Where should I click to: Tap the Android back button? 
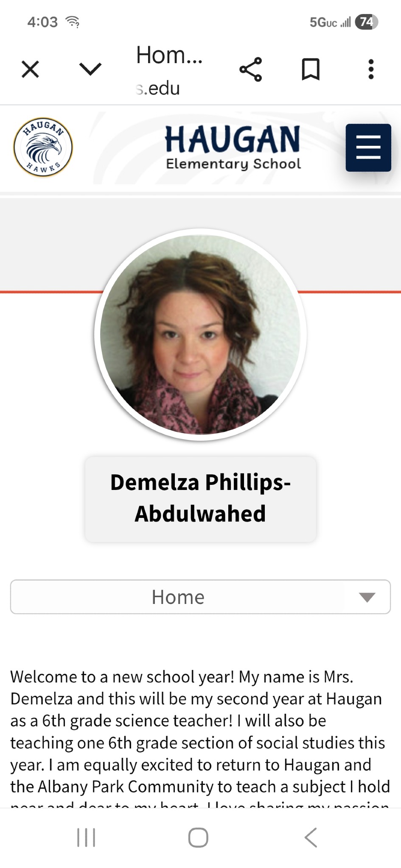(311, 837)
